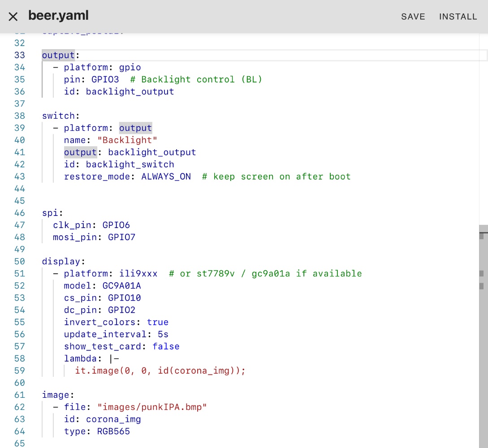Place cursor on highlighted output key, line 33
This screenshot has width=488, height=448.
pyautogui.click(x=58, y=55)
